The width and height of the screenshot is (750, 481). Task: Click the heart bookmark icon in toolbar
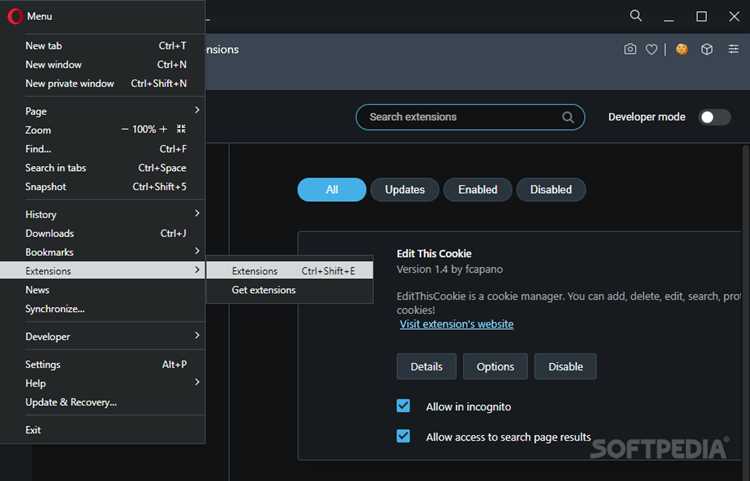tap(651, 49)
